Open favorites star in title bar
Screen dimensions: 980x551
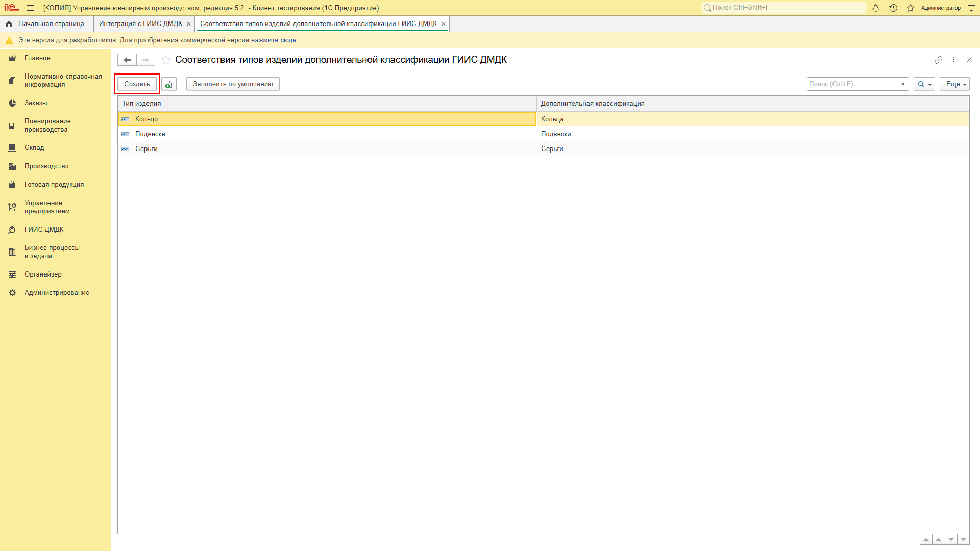pos(911,8)
